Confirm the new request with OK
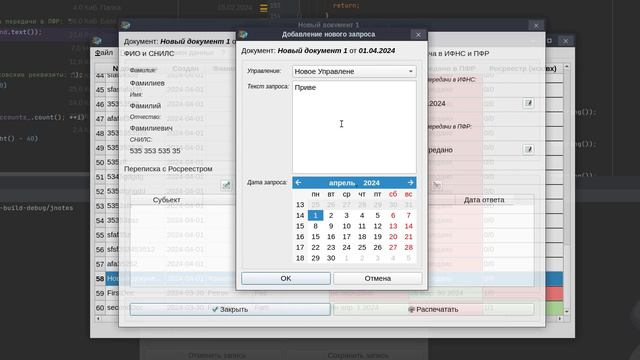This screenshot has width=640, height=360. click(286, 278)
